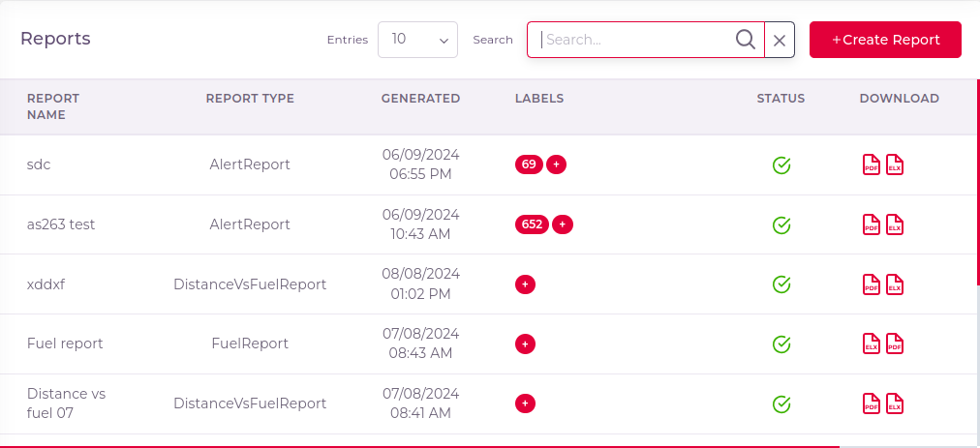Image resolution: width=980 pixels, height=448 pixels.
Task: Click date '06/09/2024 10:43 AM'
Action: 420,224
